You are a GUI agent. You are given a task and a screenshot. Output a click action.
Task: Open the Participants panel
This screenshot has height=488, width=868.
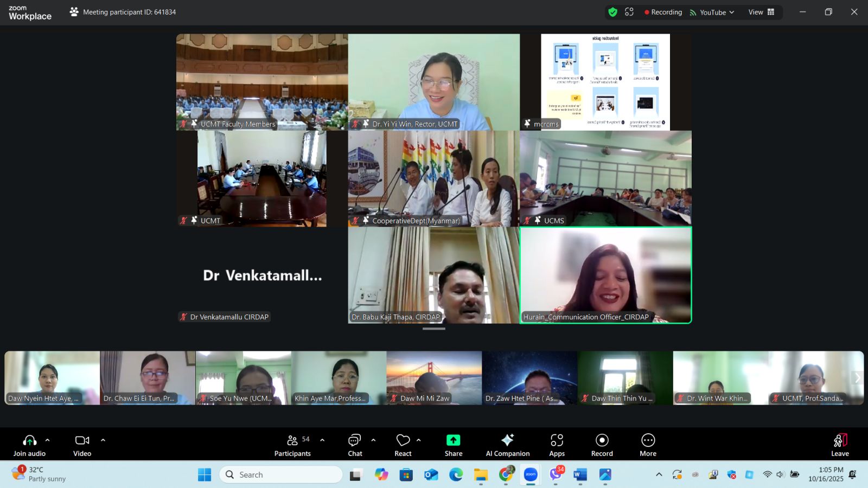tap(292, 445)
